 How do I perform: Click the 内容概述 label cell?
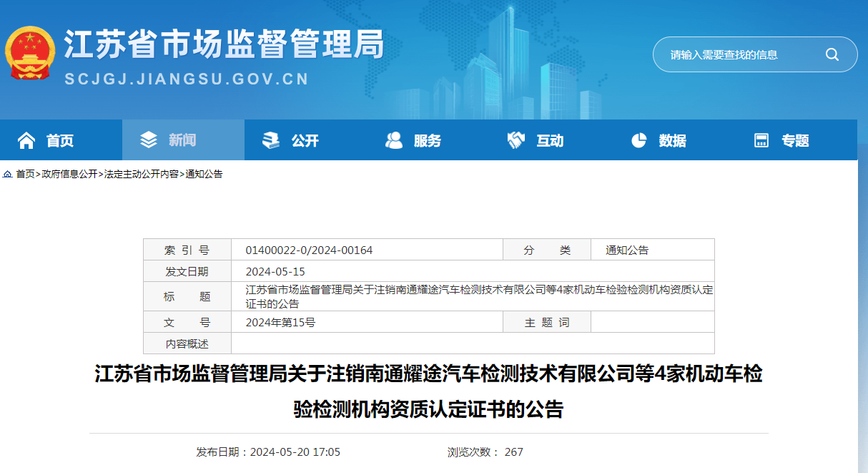click(x=187, y=343)
